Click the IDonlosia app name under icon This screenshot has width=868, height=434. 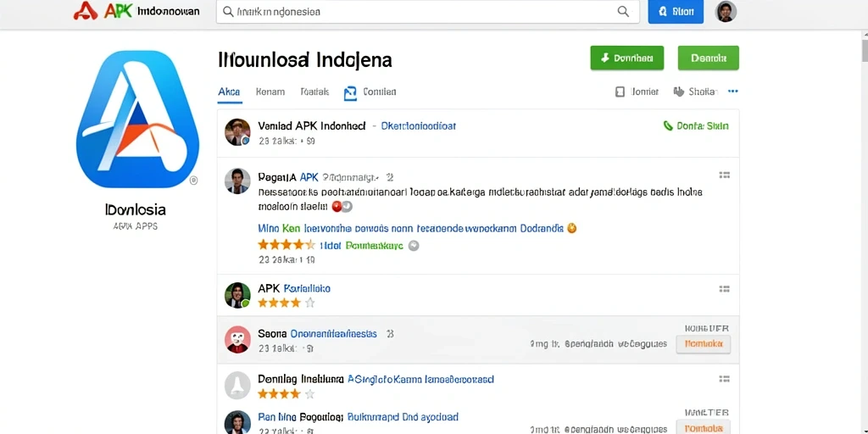(135, 210)
